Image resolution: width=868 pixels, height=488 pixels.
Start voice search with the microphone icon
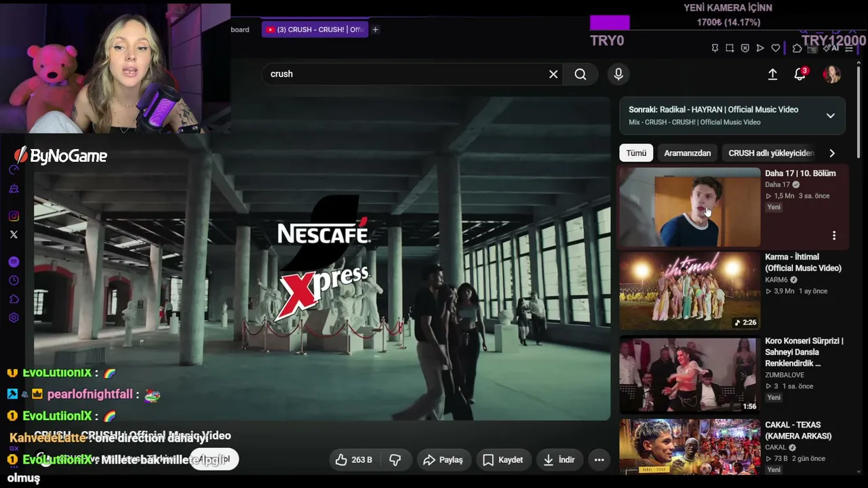pos(618,74)
